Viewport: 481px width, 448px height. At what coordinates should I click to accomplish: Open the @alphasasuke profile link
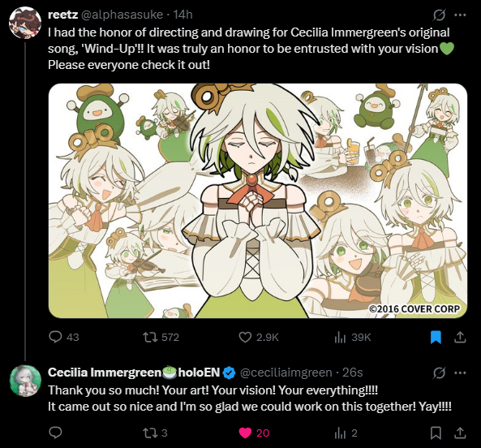(x=122, y=15)
